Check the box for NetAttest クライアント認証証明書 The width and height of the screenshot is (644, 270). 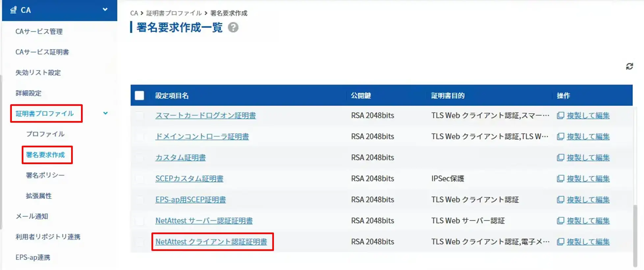click(140, 242)
